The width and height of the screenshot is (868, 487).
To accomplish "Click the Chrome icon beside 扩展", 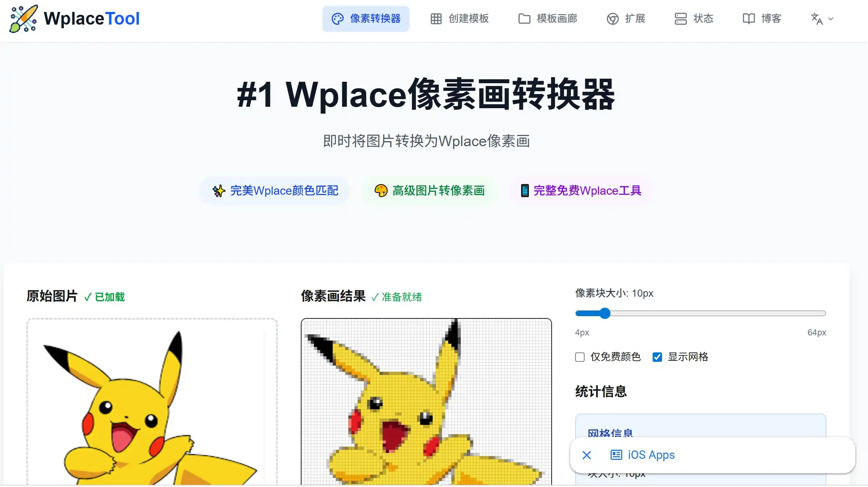I will point(612,19).
